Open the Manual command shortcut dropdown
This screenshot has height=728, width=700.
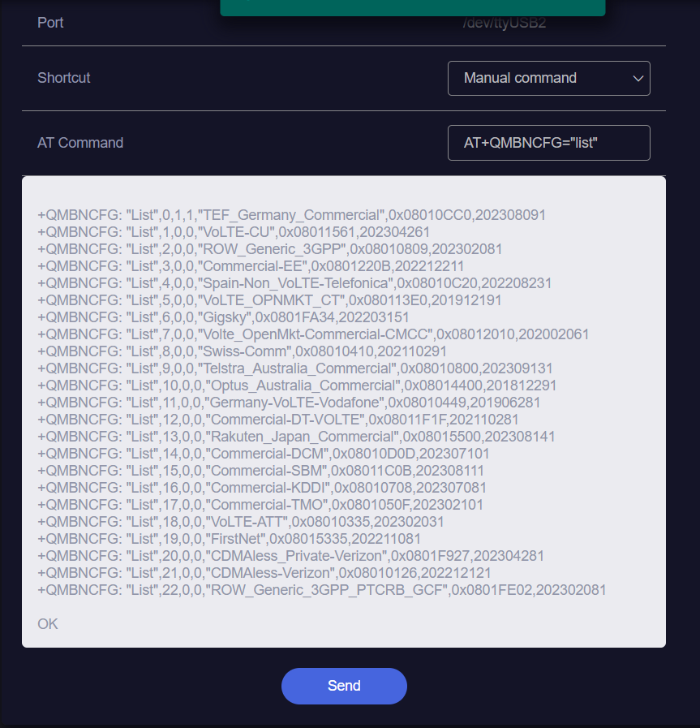(549, 78)
